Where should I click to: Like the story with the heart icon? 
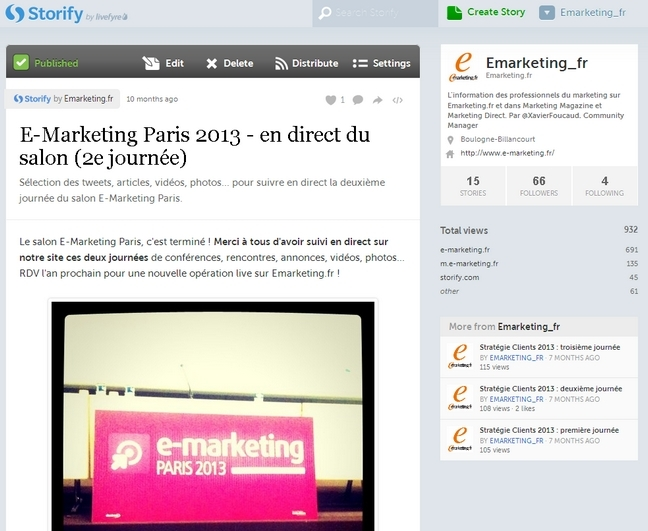point(331,100)
